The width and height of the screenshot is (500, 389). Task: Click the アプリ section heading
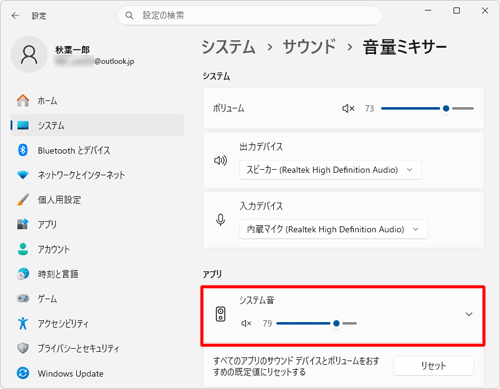pyautogui.click(x=212, y=274)
